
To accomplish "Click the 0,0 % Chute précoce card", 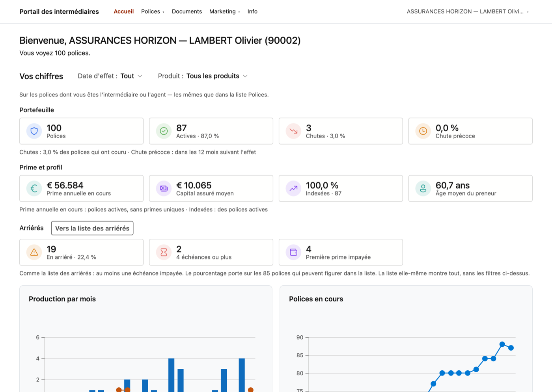I will click(470, 131).
